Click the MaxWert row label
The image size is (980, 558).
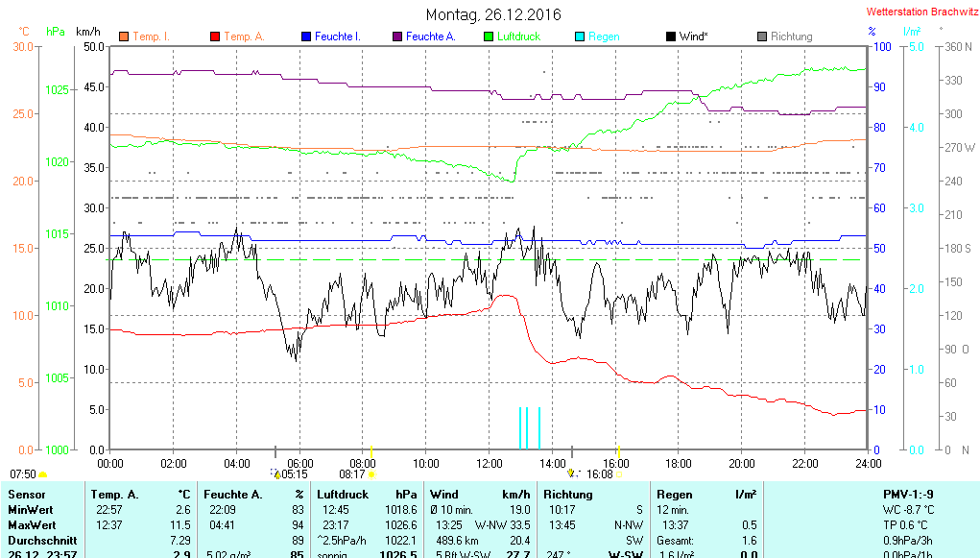[31, 525]
